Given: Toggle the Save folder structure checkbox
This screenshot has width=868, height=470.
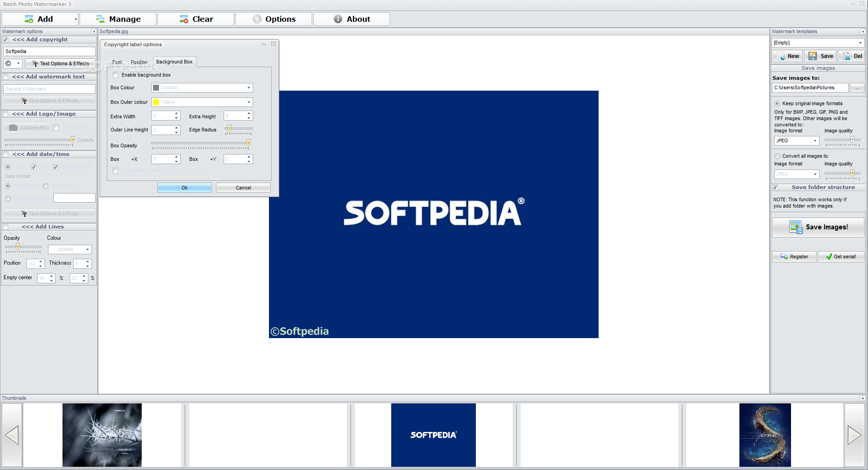Looking at the screenshot, I should pos(775,188).
